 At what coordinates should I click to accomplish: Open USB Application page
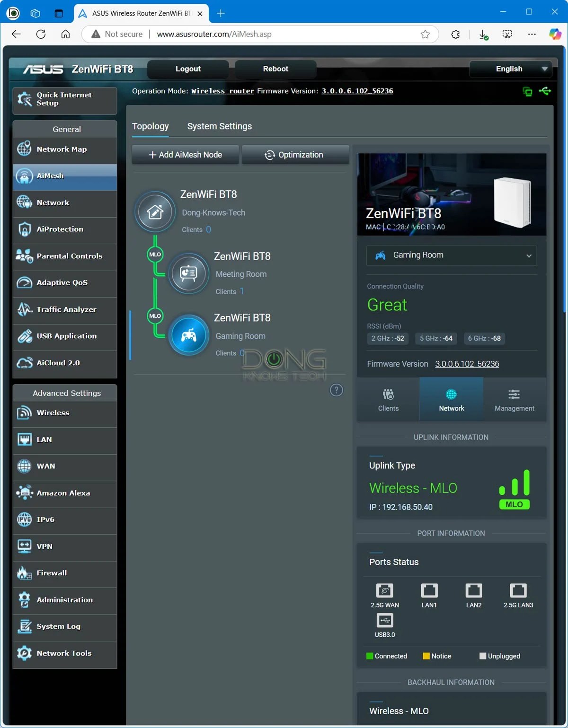tap(65, 337)
